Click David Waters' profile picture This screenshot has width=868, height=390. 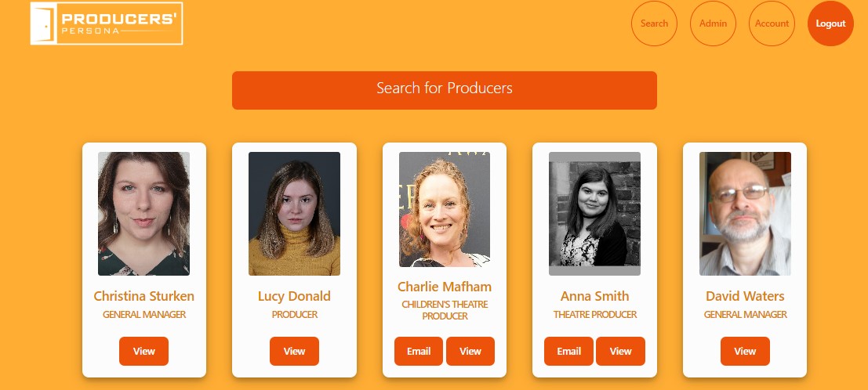click(x=745, y=214)
